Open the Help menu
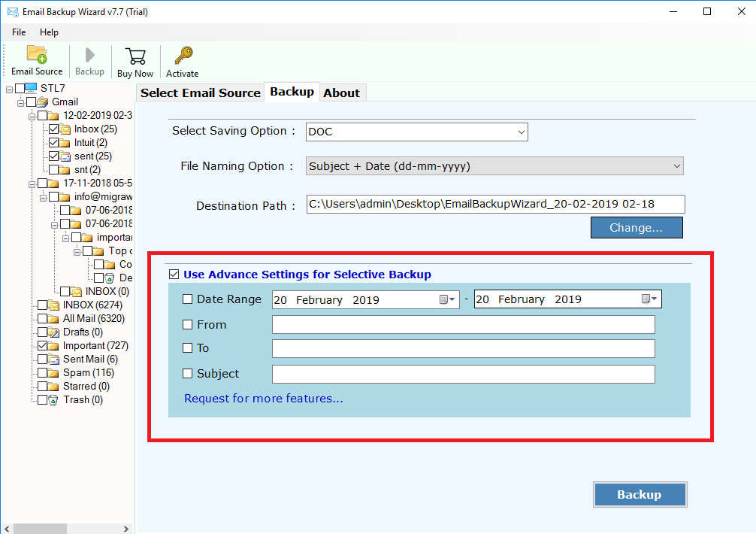The image size is (756, 534). pyautogui.click(x=49, y=32)
